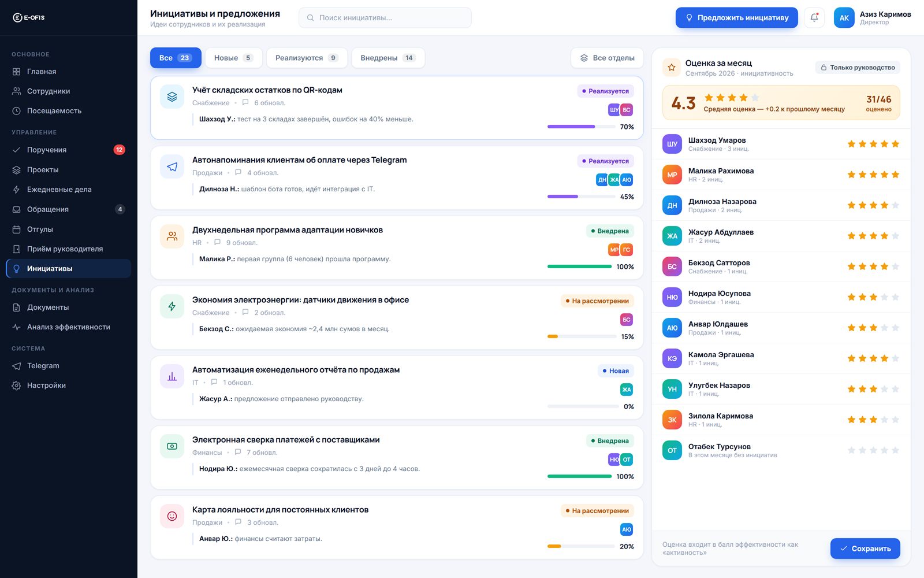Click the Настройки gear icon

[17, 386]
